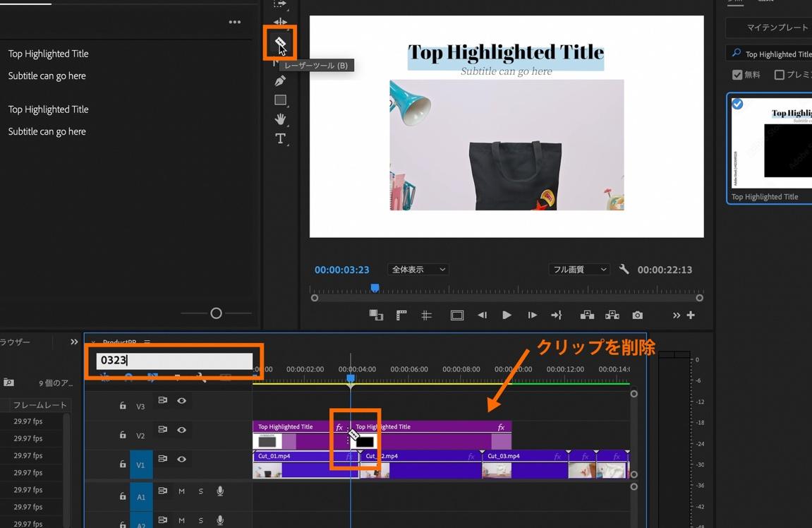Solo audio track A2
The width and height of the screenshot is (812, 528).
point(200,520)
